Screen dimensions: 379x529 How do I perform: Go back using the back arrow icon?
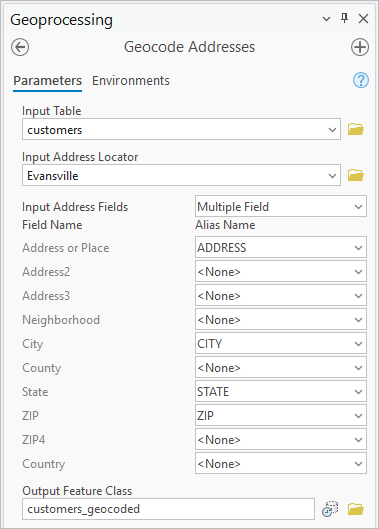click(20, 47)
